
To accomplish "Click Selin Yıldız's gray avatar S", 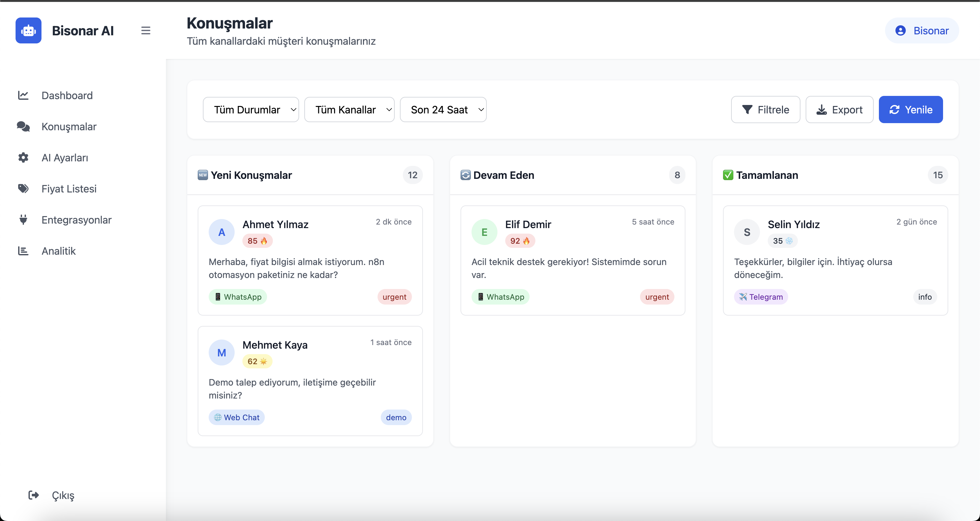I will [x=747, y=232].
